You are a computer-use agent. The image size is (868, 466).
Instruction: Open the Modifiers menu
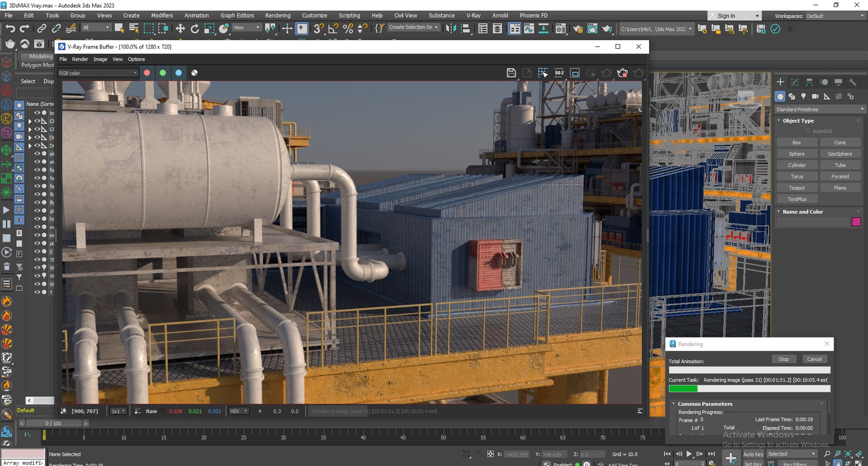coord(162,15)
